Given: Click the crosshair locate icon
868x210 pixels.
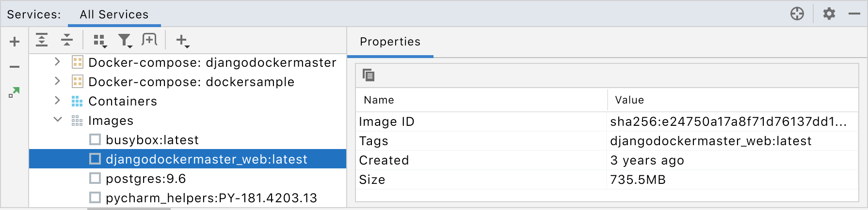Looking at the screenshot, I should coord(797,14).
